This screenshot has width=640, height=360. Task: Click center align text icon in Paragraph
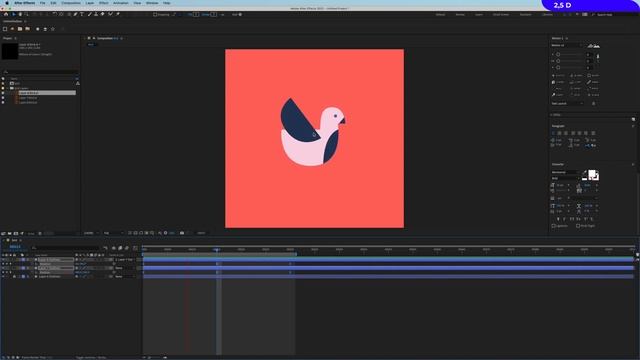[x=560, y=133]
